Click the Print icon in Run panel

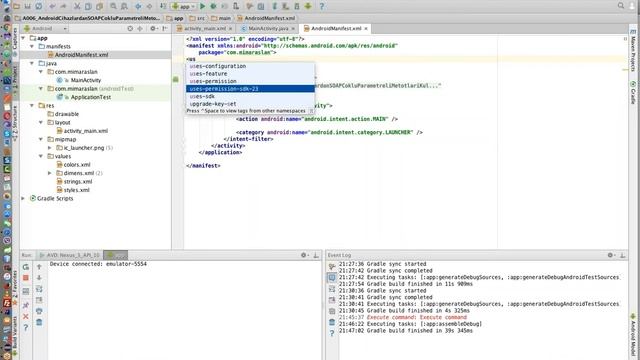point(39,311)
